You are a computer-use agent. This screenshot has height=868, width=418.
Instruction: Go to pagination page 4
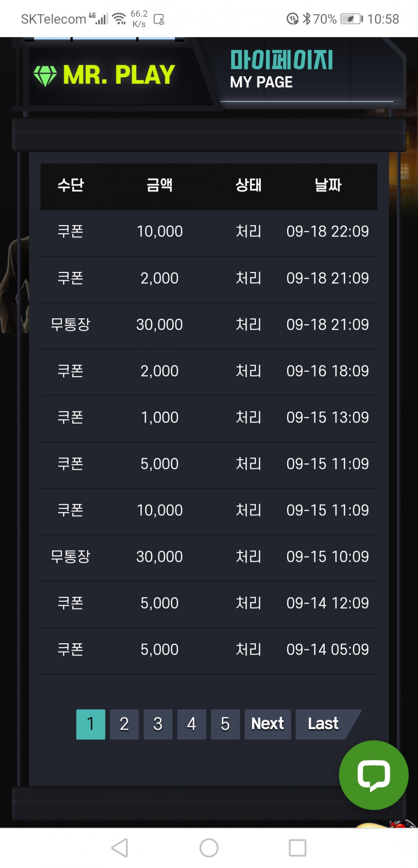pos(191,724)
